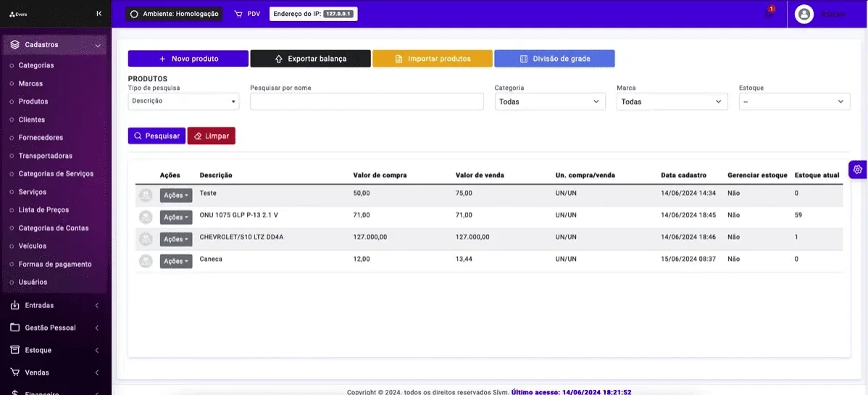This screenshot has height=395, width=868.
Task: Click the Entradas download icon
Action: pyautogui.click(x=15, y=305)
